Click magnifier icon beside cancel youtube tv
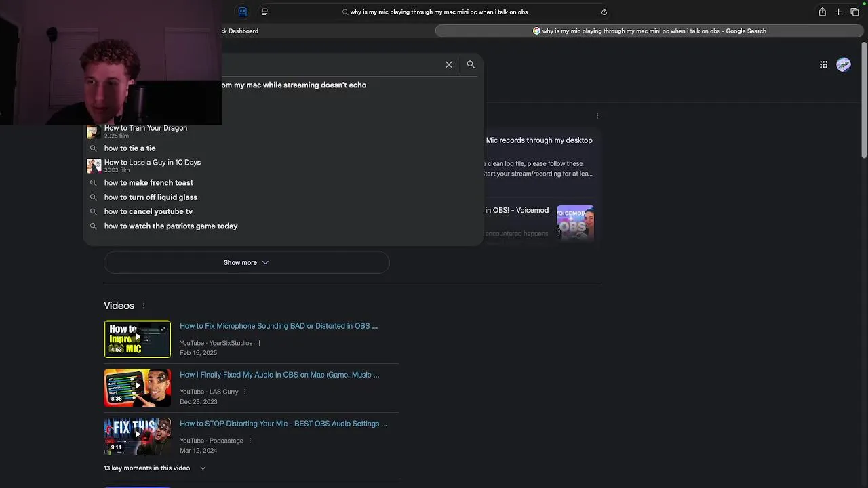The height and width of the screenshot is (488, 868). (94, 211)
